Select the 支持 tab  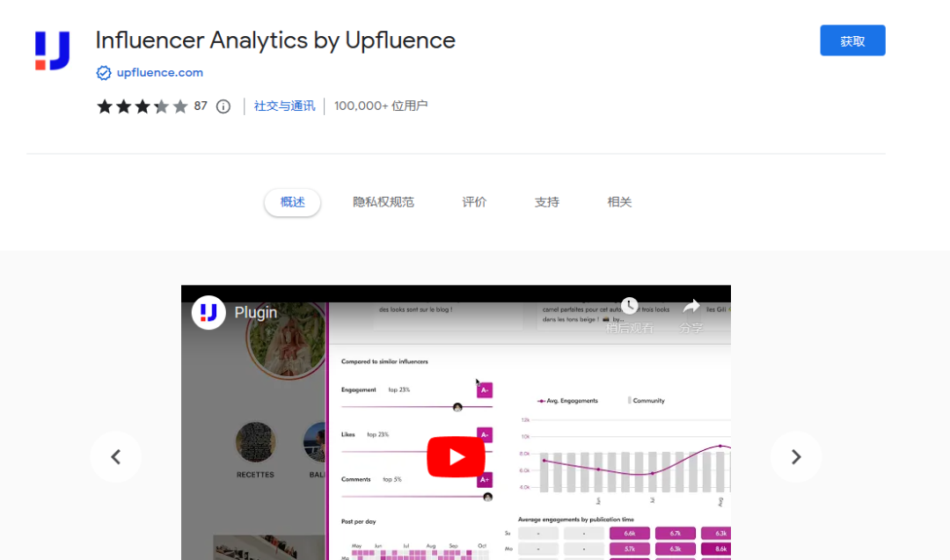coord(546,201)
